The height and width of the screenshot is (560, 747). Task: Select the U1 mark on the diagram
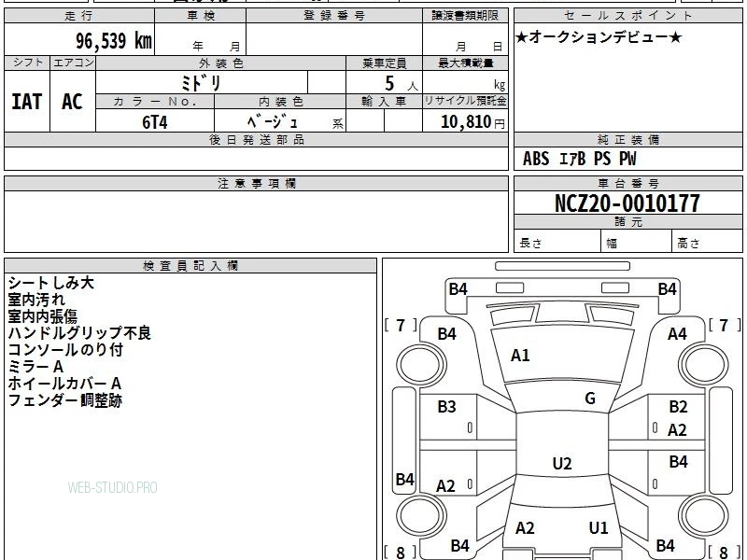599,527
